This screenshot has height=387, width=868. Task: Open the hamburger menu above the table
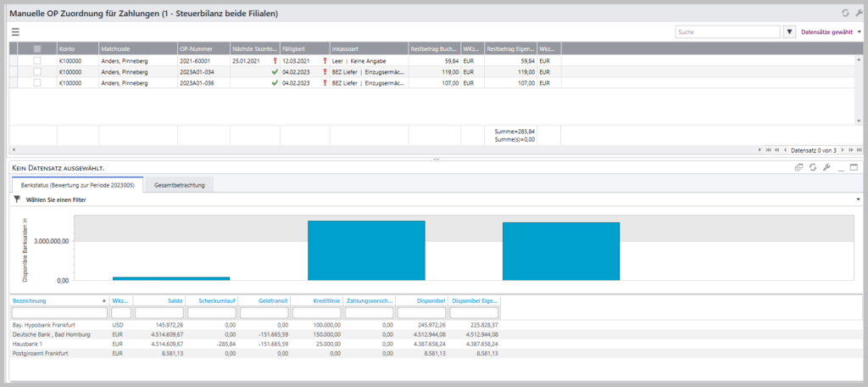[15, 31]
